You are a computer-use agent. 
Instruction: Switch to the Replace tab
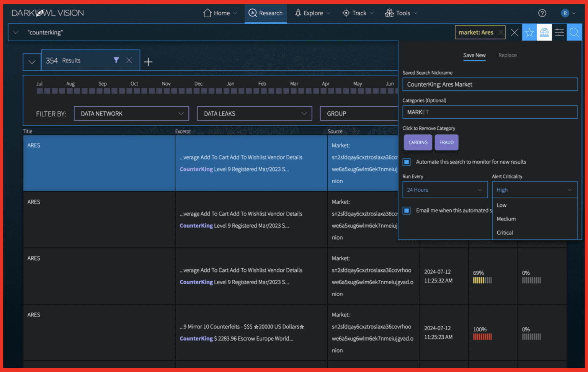(x=507, y=55)
